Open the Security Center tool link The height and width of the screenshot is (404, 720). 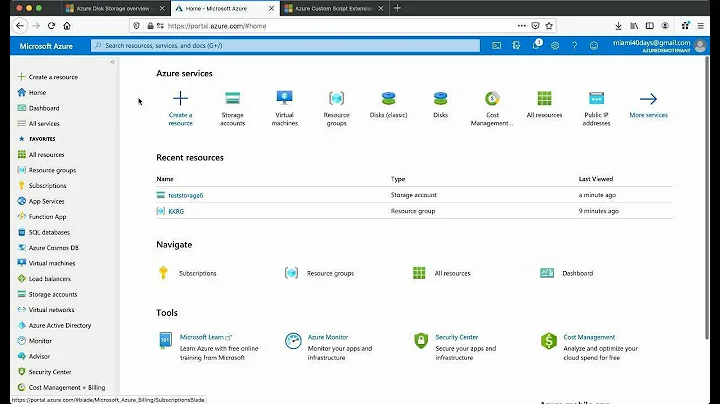(456, 337)
